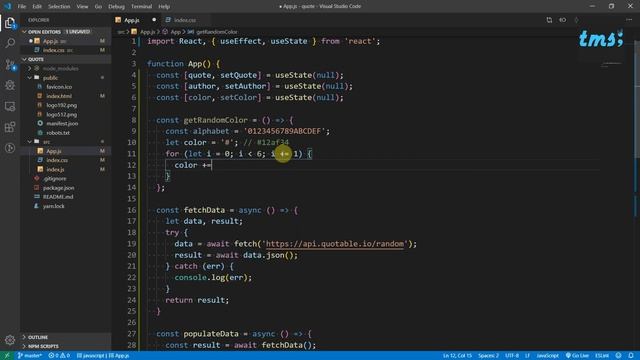The image size is (640, 360).
Task: Open package.json file
Action: pos(58,188)
